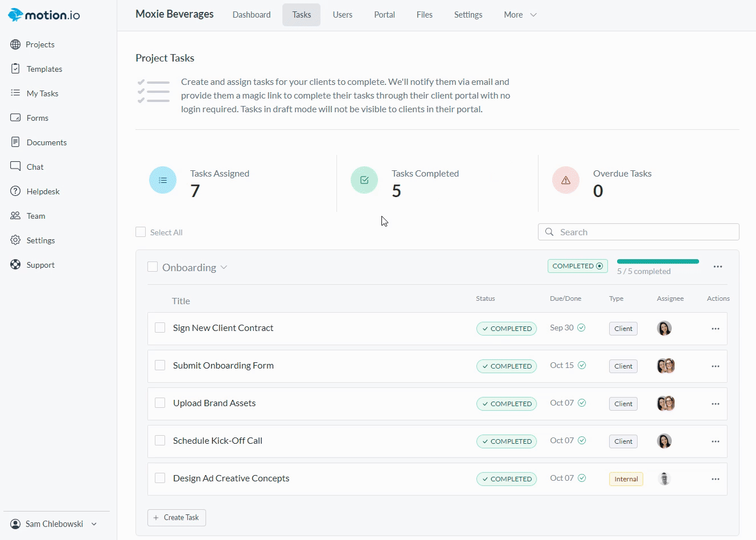The width and height of the screenshot is (756, 540).
Task: Check the Select All checkbox
Action: tap(141, 232)
